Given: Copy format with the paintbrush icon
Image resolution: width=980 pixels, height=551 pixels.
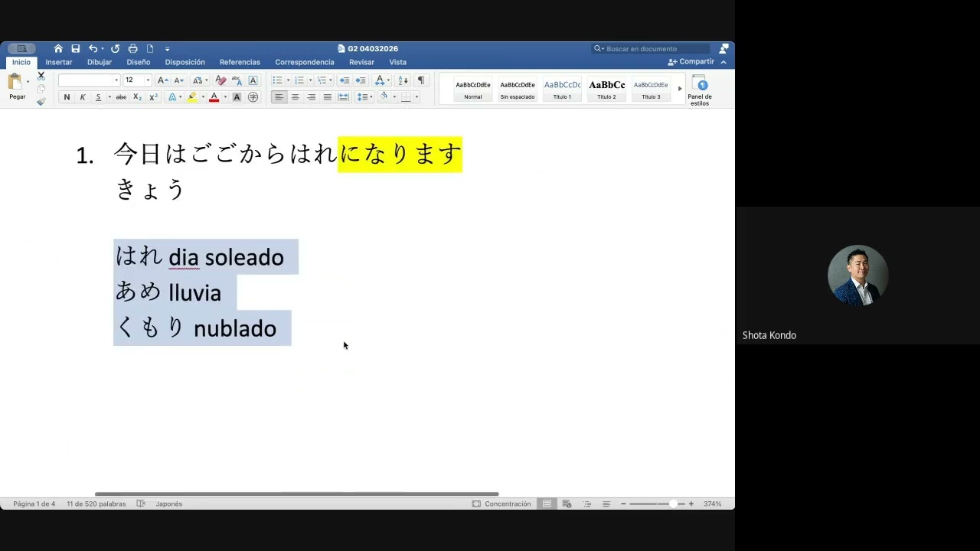Looking at the screenshot, I should 41,101.
